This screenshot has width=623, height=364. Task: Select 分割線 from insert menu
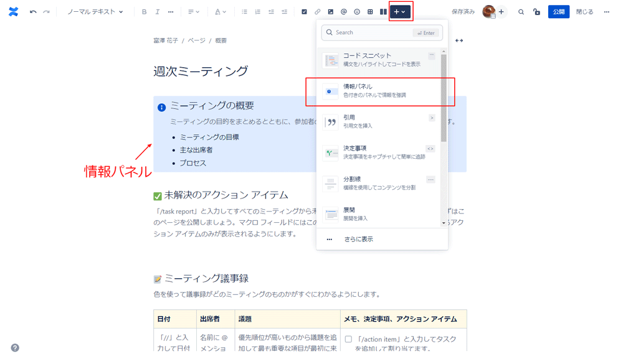tap(379, 184)
